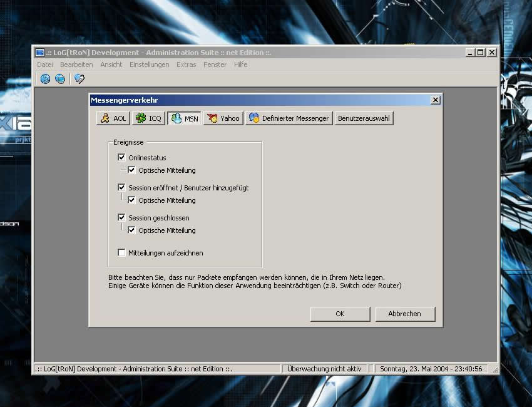Toggle Optische Mitteilung under Onlinestatus
This screenshot has width=532, height=407.
(x=132, y=170)
